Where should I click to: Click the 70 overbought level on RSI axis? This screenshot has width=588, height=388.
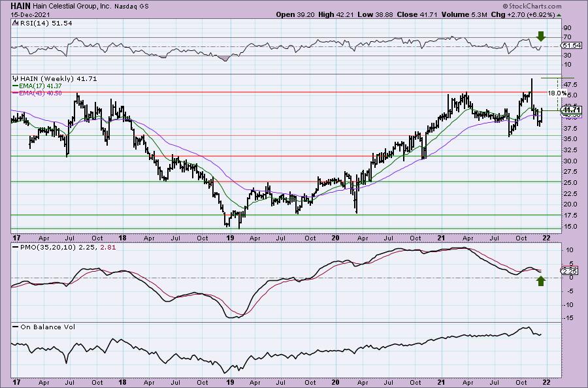567,37
